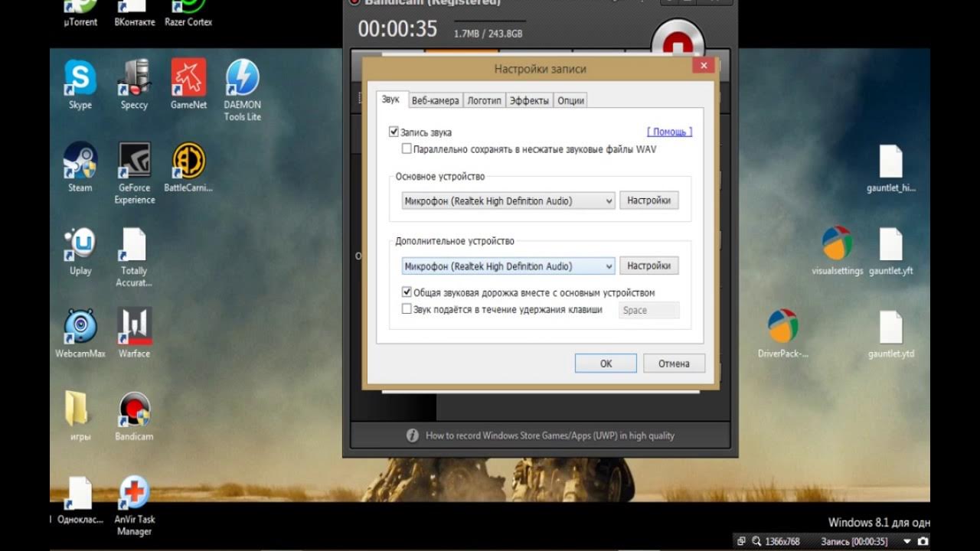Confirm with the OK button
This screenshot has width=980, height=551.
[606, 364]
